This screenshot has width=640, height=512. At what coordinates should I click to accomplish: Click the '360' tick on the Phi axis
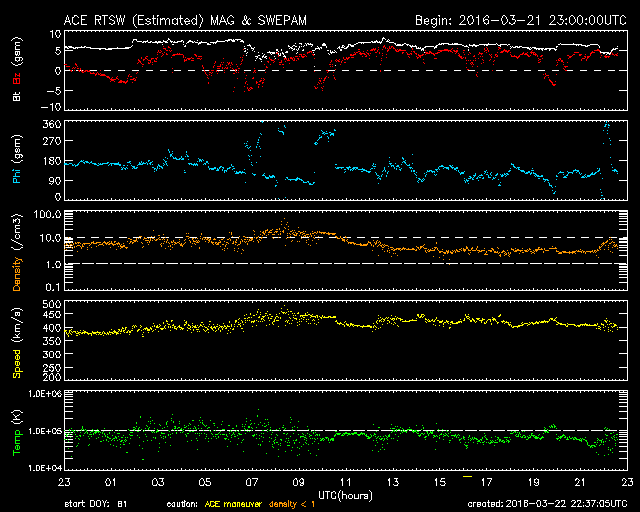(x=52, y=124)
